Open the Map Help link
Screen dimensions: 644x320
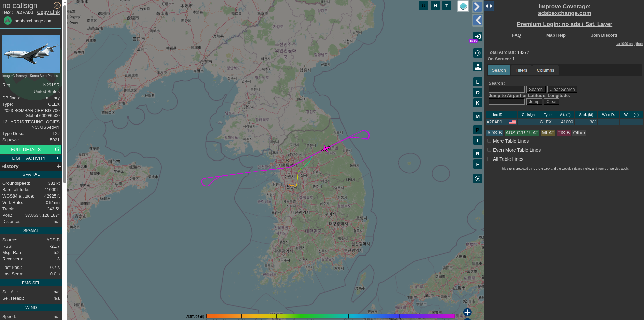(x=556, y=35)
